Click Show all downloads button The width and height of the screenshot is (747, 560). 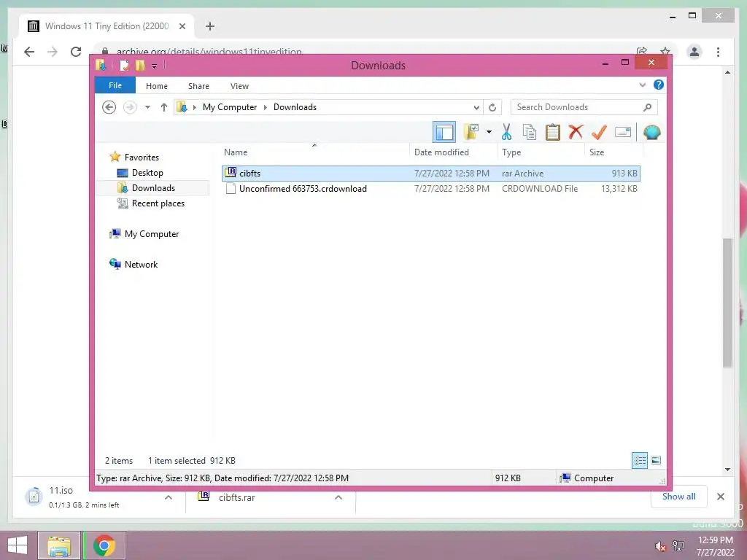679,497
